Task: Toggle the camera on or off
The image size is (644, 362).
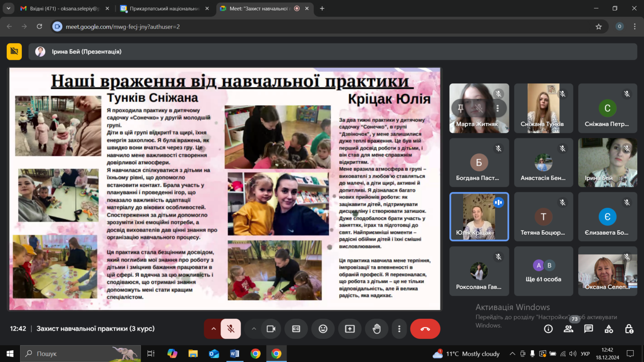Action: pyautogui.click(x=271, y=329)
